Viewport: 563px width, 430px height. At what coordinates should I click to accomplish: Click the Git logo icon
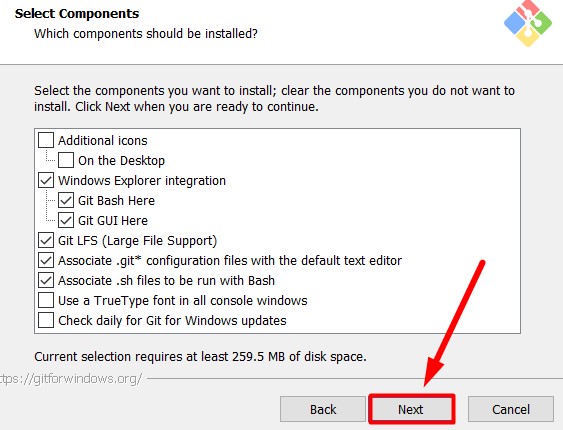(528, 23)
